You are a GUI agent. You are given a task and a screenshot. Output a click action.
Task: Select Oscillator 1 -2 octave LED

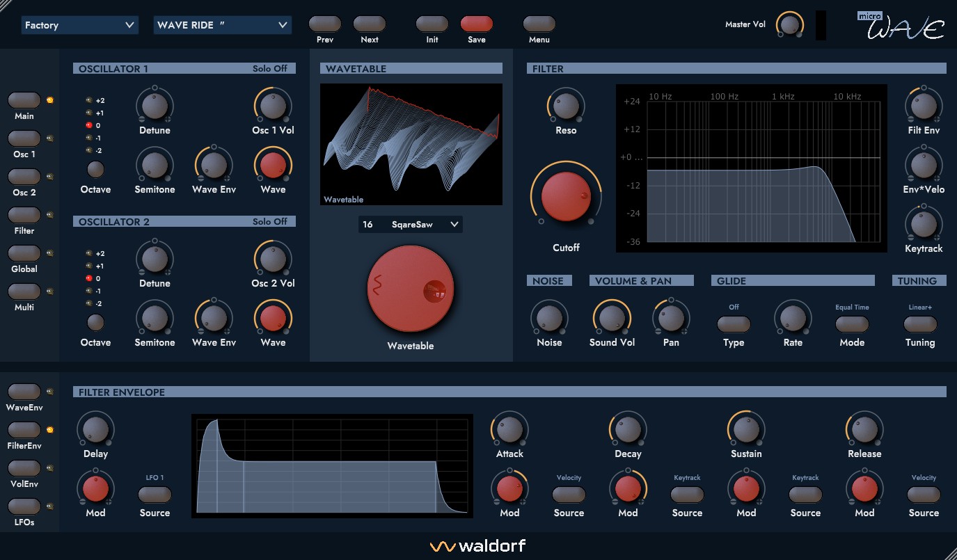point(89,150)
